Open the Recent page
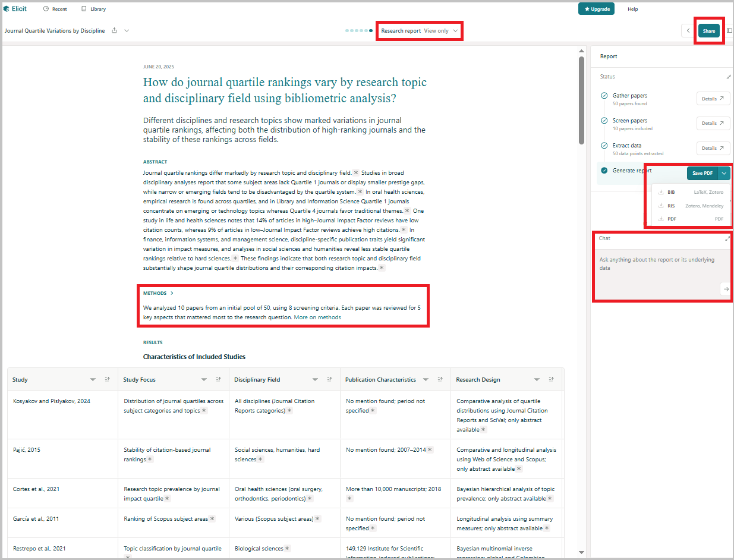Screen dimensions: 734x560 55,9
